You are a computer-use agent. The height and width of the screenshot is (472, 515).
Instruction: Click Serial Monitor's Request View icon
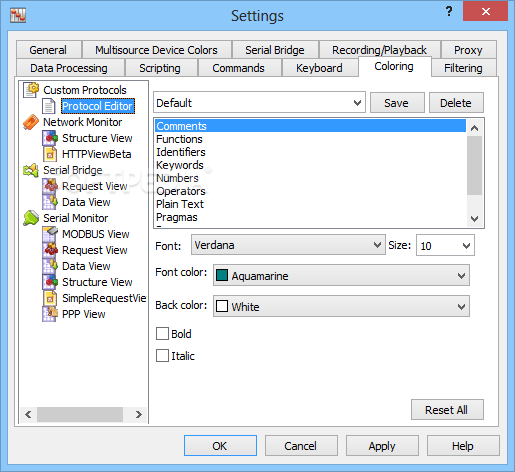click(50, 250)
